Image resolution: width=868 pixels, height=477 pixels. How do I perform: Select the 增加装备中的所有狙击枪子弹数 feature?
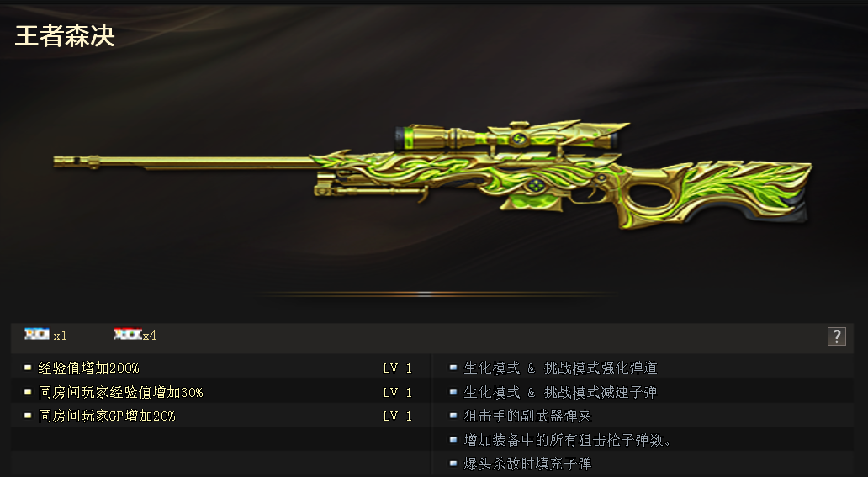click(568, 440)
